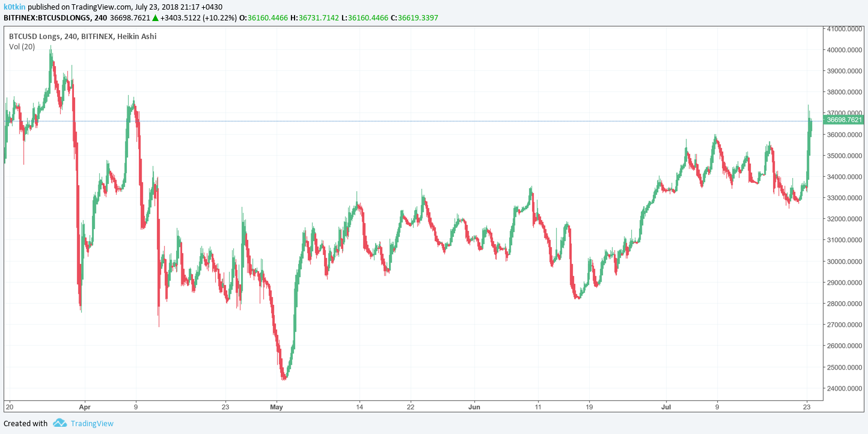The image size is (868, 434).
Task: Open the k0tkin author profile link
Action: (14, 7)
